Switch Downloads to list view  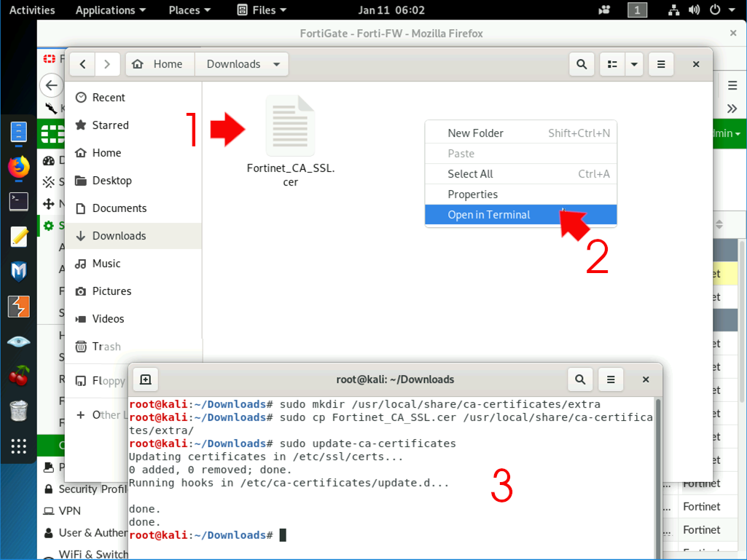pos(614,64)
